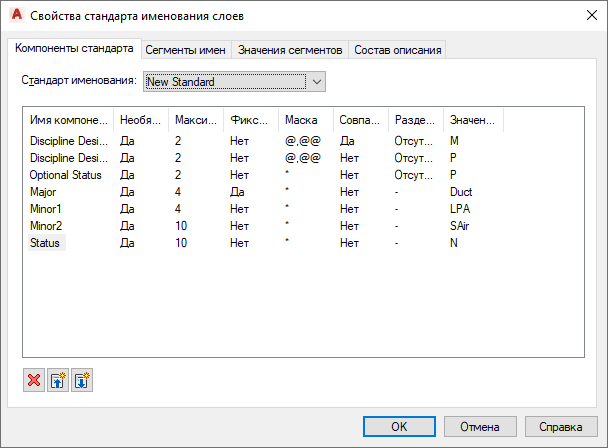
Task: Select the Major component row
Action: coord(43,192)
